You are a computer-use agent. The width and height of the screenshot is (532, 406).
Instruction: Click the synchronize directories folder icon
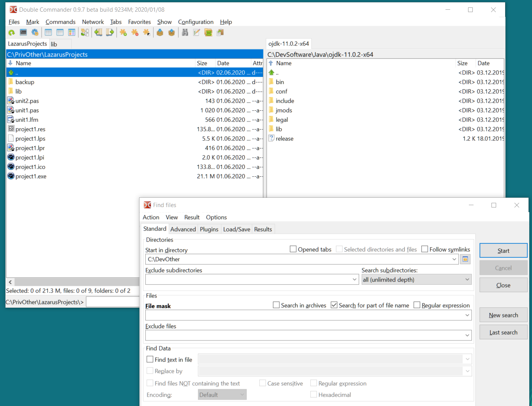[x=209, y=33]
